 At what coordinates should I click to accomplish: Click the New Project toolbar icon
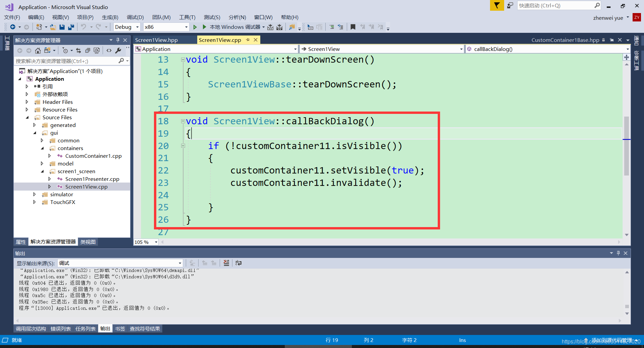point(39,27)
